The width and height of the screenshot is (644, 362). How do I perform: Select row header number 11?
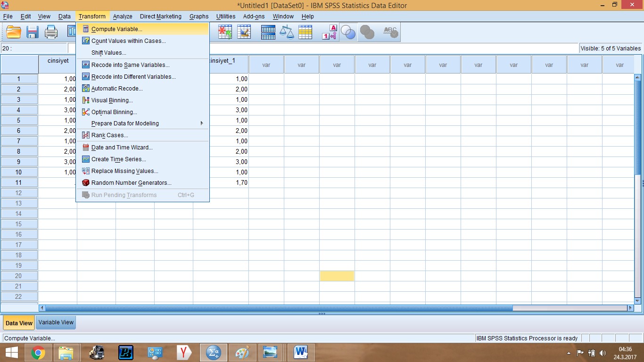pyautogui.click(x=19, y=182)
